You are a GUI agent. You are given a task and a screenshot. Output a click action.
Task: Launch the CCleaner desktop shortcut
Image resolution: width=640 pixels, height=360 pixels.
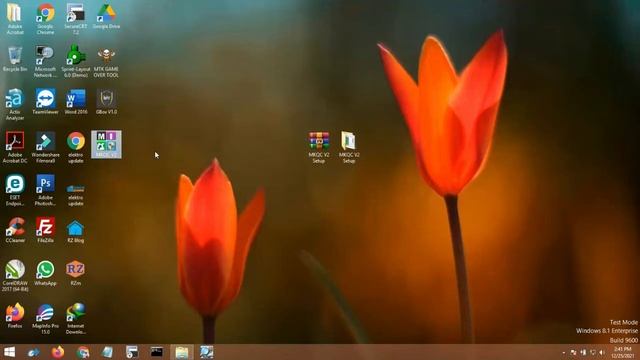(x=15, y=230)
